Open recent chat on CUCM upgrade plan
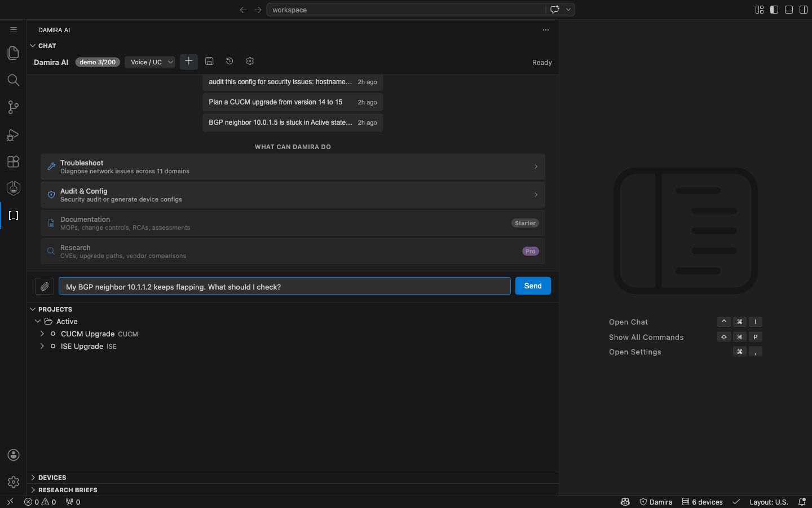812x508 pixels. pos(293,102)
